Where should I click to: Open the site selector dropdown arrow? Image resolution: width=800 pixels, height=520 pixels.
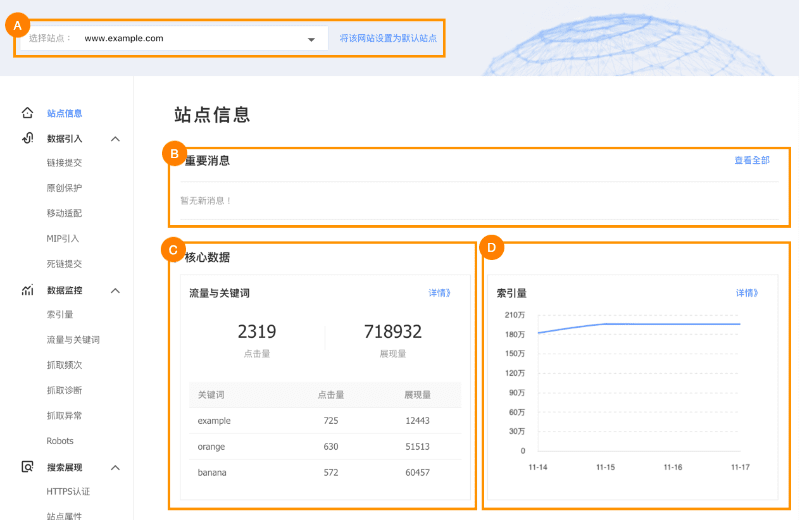[x=310, y=39]
